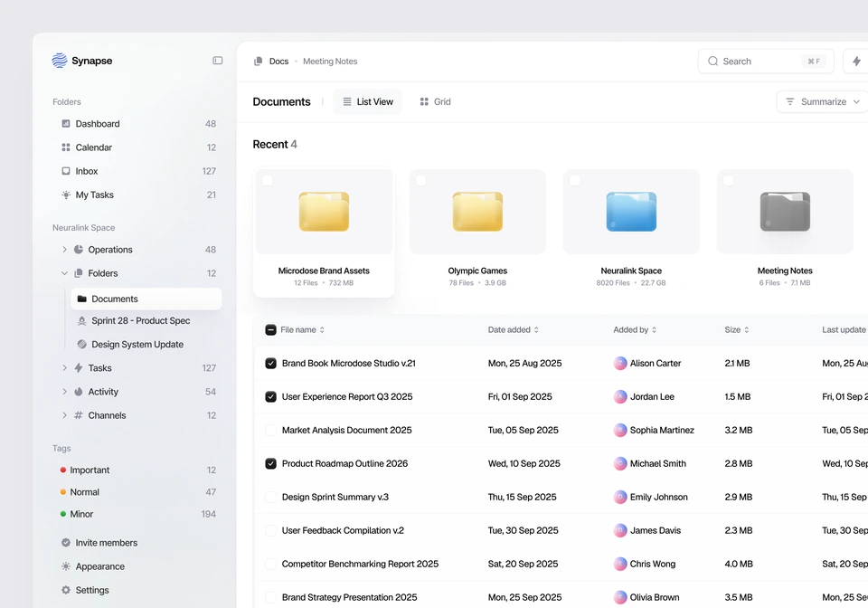This screenshot has width=868, height=608.
Task: Click the Operations pie chart icon
Action: (79, 250)
